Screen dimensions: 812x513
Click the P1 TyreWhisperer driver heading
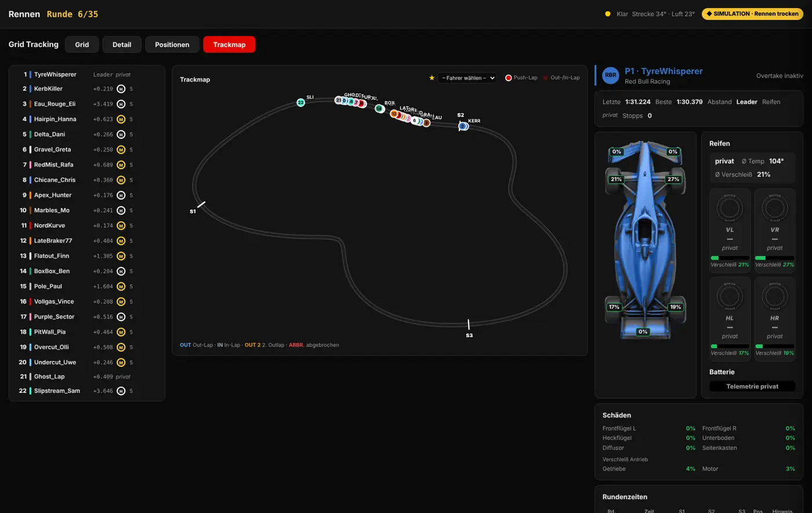(x=664, y=71)
